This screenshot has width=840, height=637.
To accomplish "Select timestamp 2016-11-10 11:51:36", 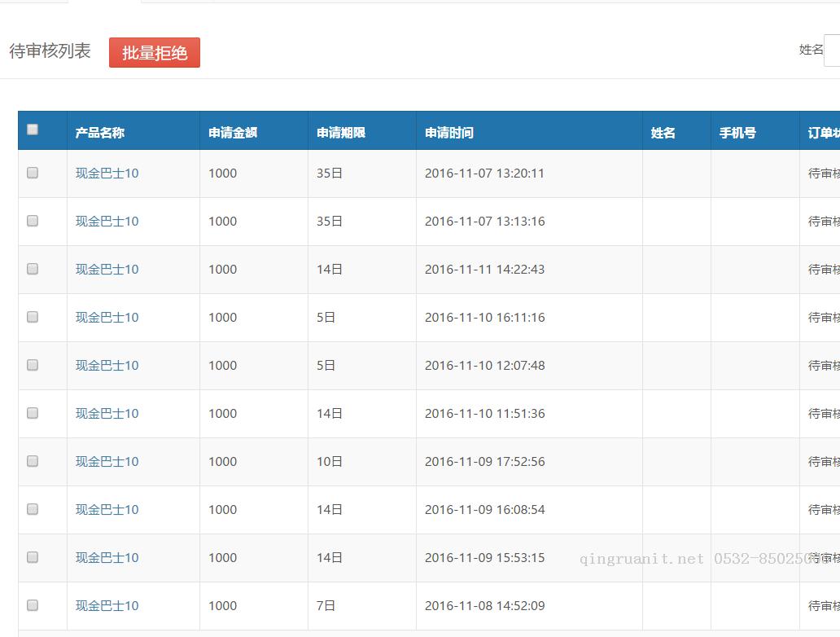I will tap(485, 414).
